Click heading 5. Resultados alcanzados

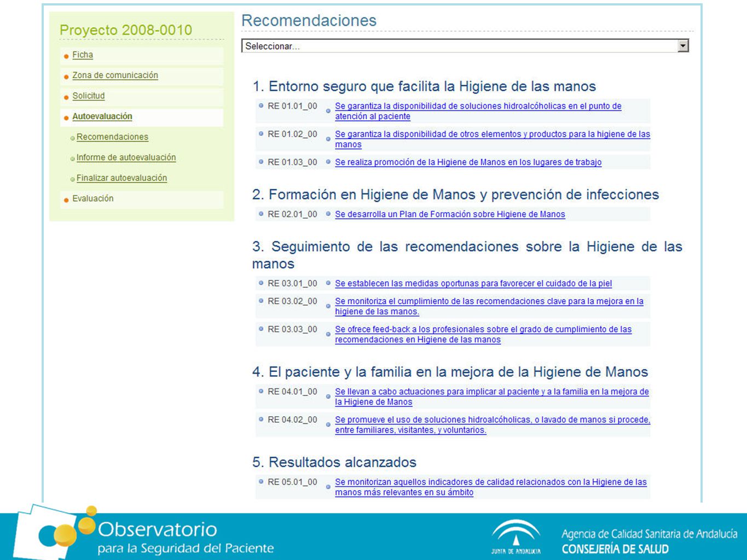click(x=334, y=462)
